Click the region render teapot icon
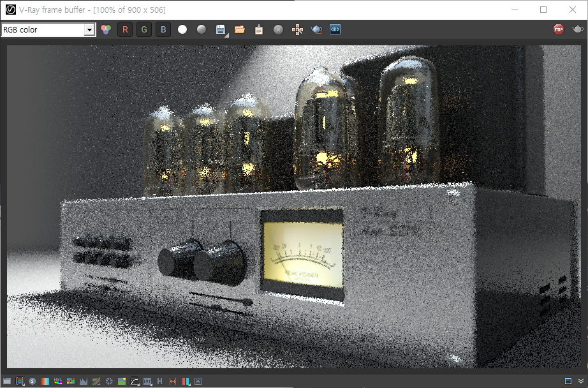 (316, 29)
